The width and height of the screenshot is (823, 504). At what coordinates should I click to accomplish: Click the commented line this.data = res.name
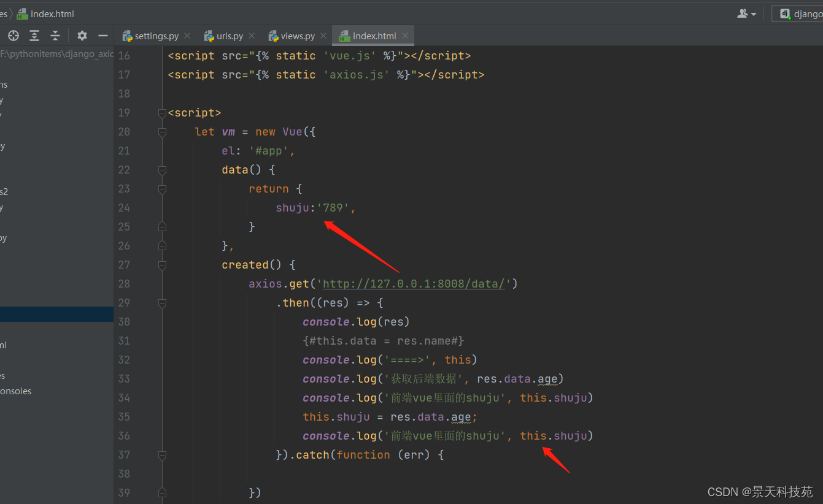click(x=384, y=341)
